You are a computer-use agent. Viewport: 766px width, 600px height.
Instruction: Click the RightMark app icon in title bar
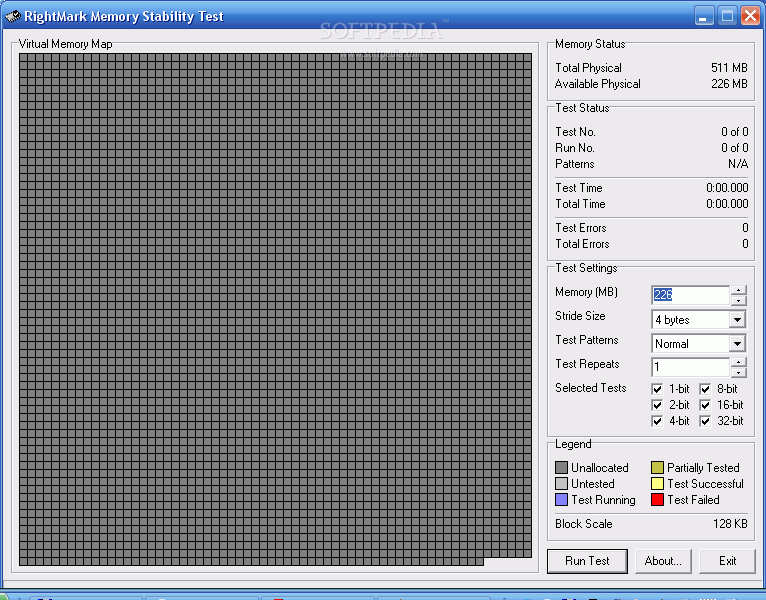(x=13, y=16)
